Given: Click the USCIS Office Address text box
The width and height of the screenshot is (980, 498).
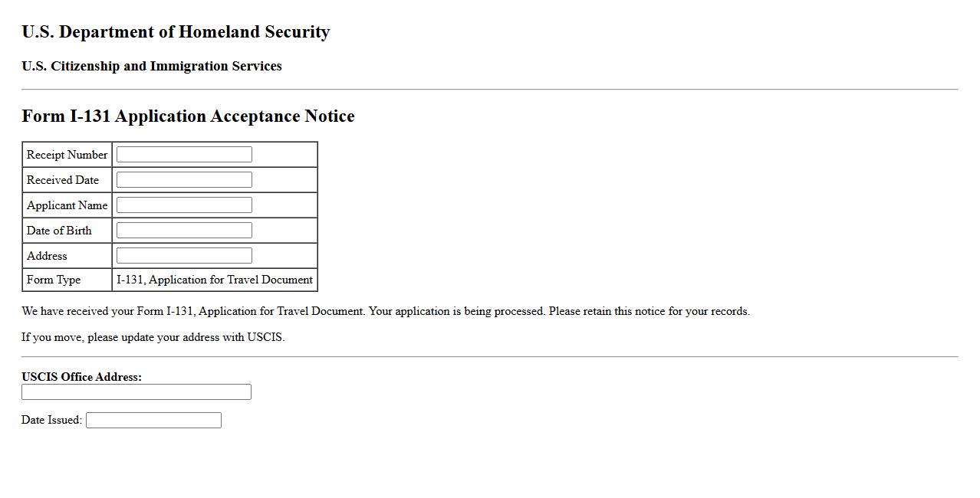Looking at the screenshot, I should point(136,392).
